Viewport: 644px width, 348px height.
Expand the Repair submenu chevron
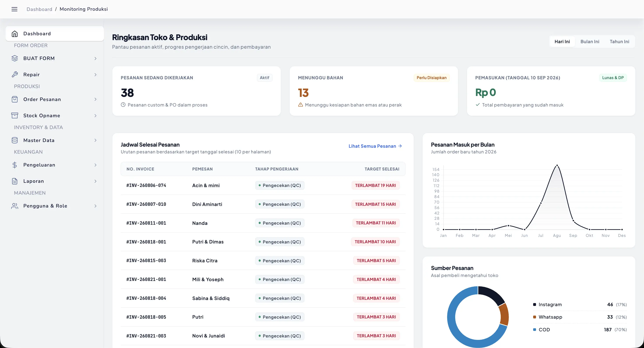click(x=95, y=75)
